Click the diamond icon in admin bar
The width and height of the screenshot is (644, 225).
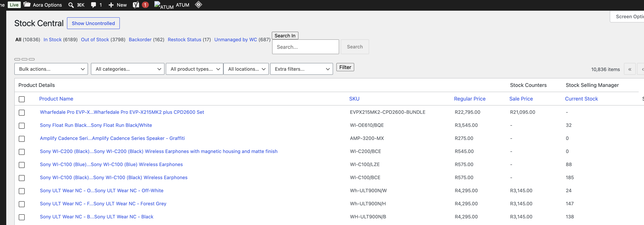coord(199,5)
